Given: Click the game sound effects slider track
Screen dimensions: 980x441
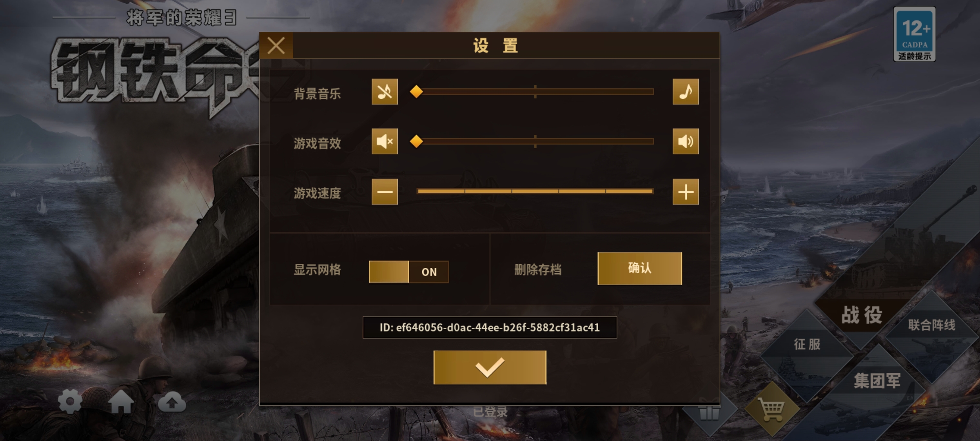Looking at the screenshot, I should point(535,142).
